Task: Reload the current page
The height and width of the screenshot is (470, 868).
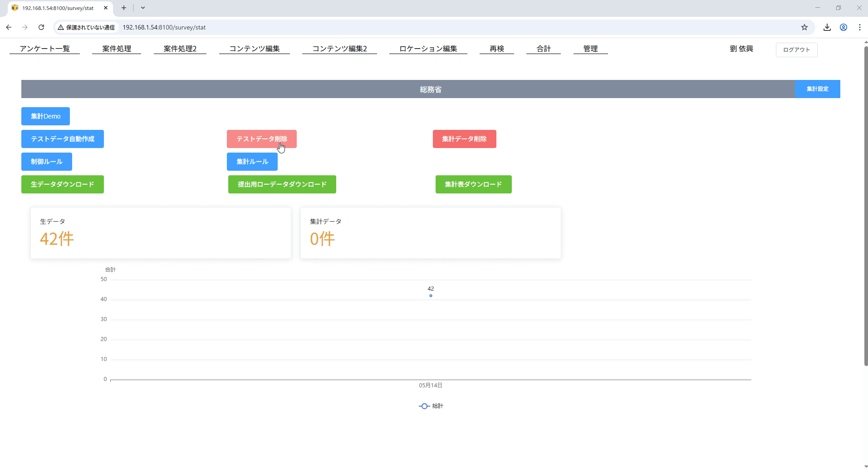Action: click(41, 27)
